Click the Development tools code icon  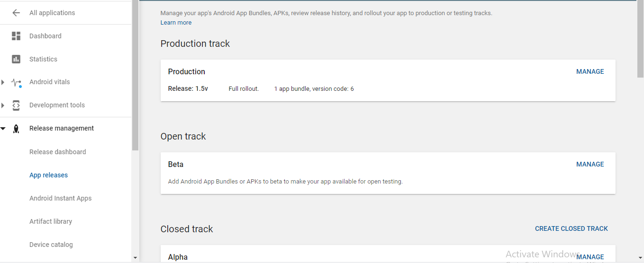pyautogui.click(x=16, y=105)
